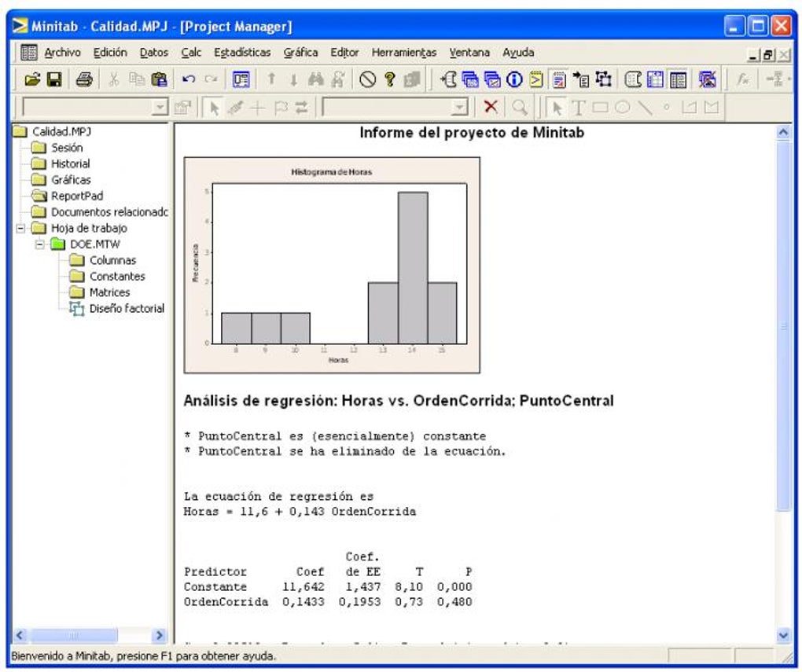802x672 pixels.
Task: Open the Herramientas menu
Action: (404, 53)
